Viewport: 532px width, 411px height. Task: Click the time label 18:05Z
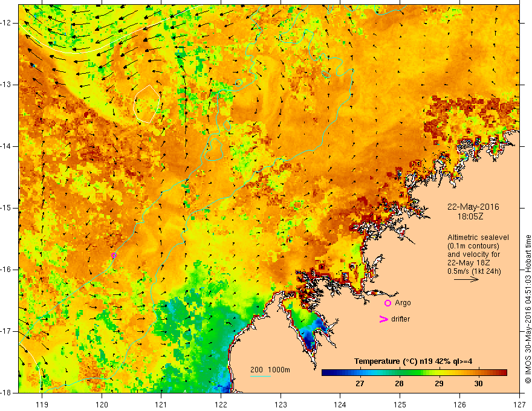tap(470, 217)
